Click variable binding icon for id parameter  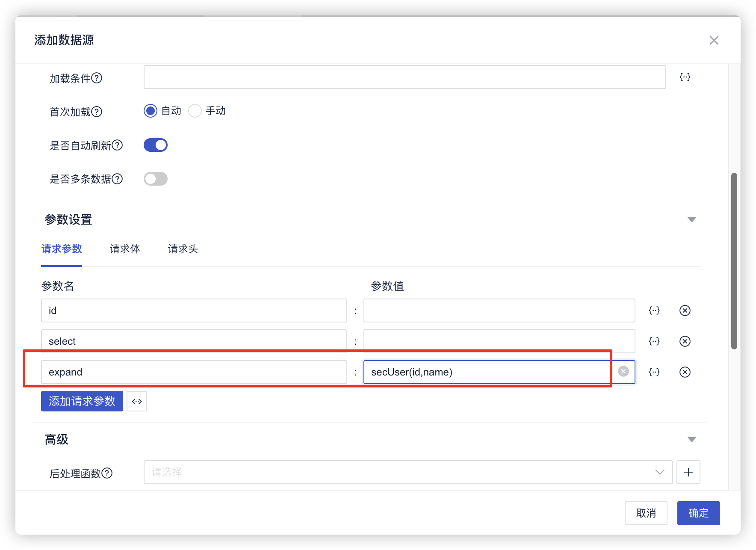click(x=654, y=310)
